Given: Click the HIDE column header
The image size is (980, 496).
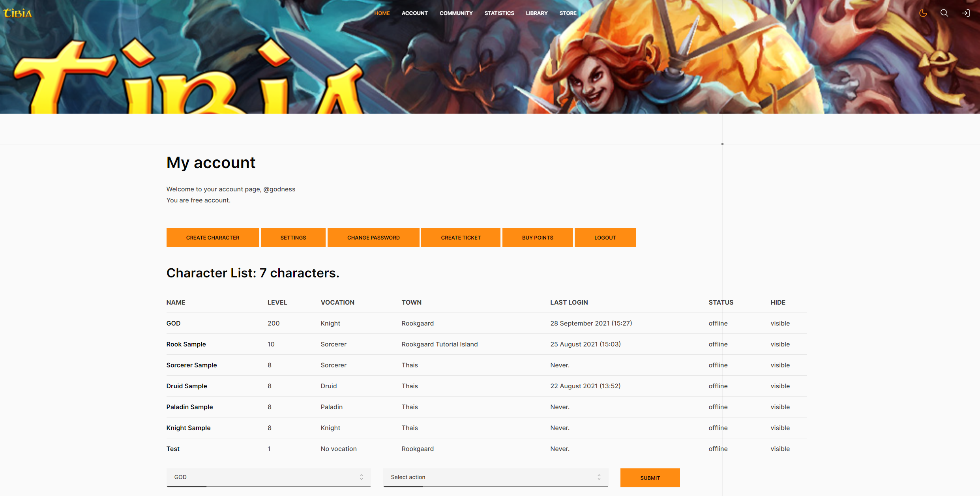Looking at the screenshot, I should click(778, 302).
